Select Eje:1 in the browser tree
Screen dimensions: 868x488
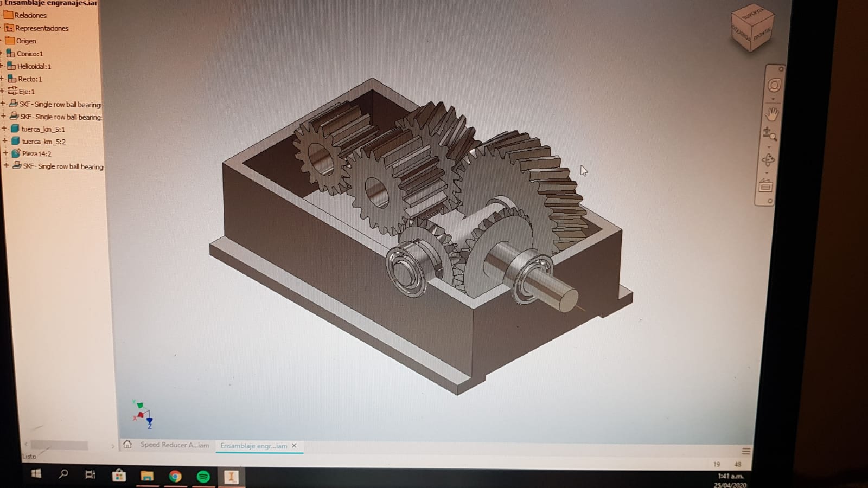point(27,92)
